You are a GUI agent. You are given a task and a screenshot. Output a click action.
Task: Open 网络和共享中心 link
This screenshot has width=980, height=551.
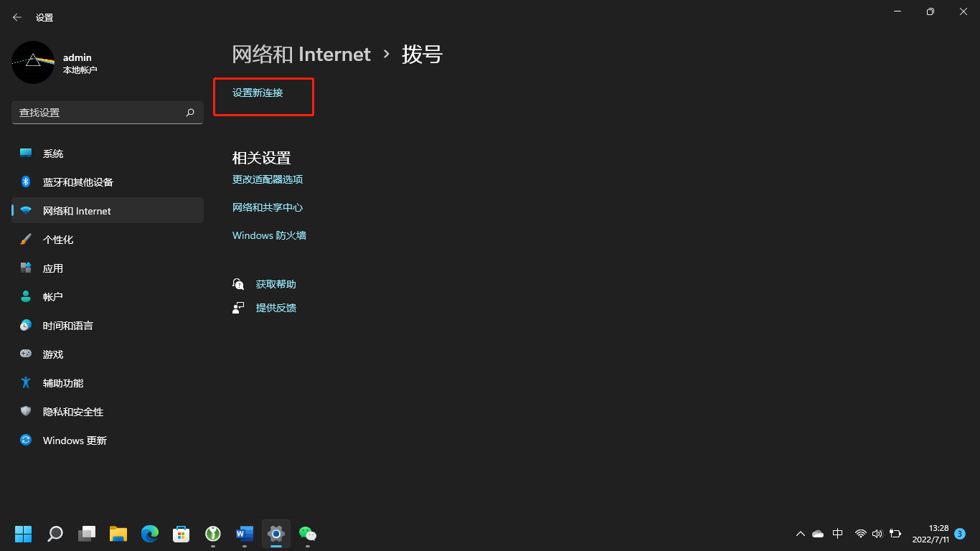pos(268,207)
